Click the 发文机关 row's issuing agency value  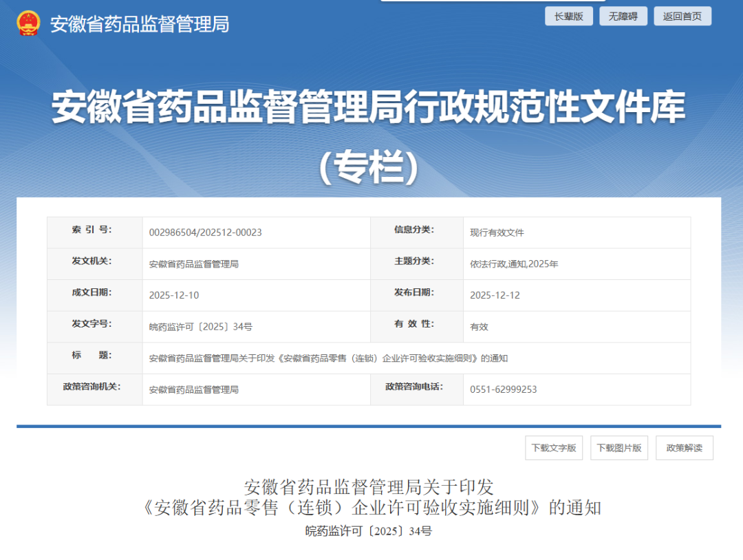pyautogui.click(x=193, y=263)
